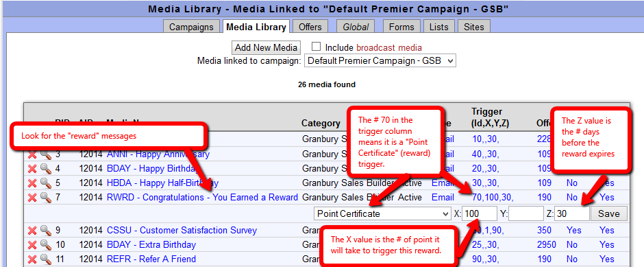Preview BDAY Extra Birthday media
The height and width of the screenshot is (267, 644).
tap(45, 245)
